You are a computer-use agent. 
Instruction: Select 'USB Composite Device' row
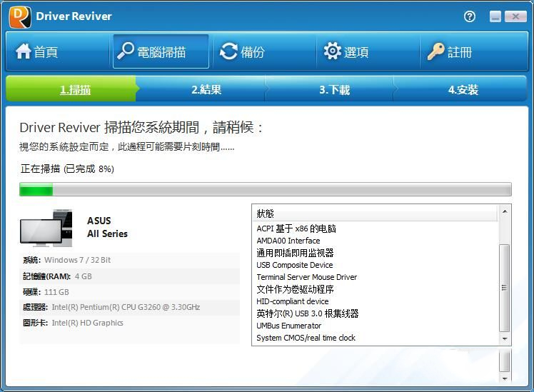click(x=376, y=265)
